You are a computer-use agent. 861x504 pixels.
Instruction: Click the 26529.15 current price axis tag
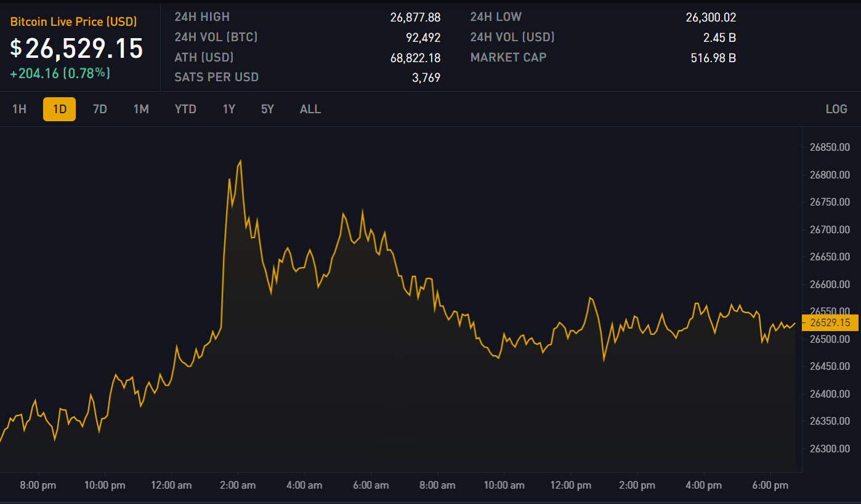pyautogui.click(x=830, y=322)
